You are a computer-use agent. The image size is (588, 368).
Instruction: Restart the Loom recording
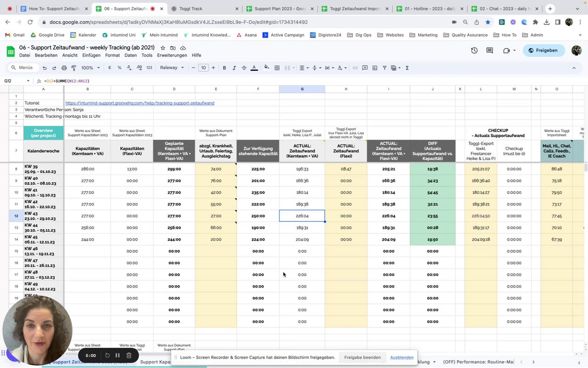tap(107, 355)
